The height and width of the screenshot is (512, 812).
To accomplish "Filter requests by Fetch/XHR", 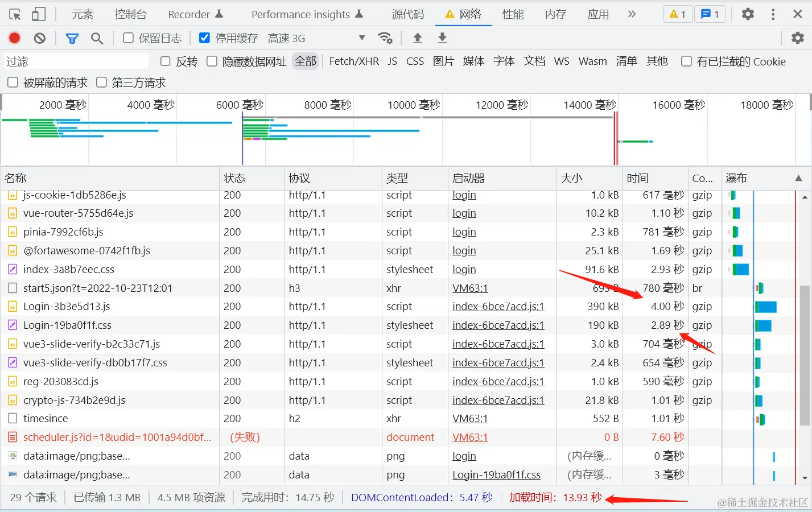I will click(x=354, y=61).
